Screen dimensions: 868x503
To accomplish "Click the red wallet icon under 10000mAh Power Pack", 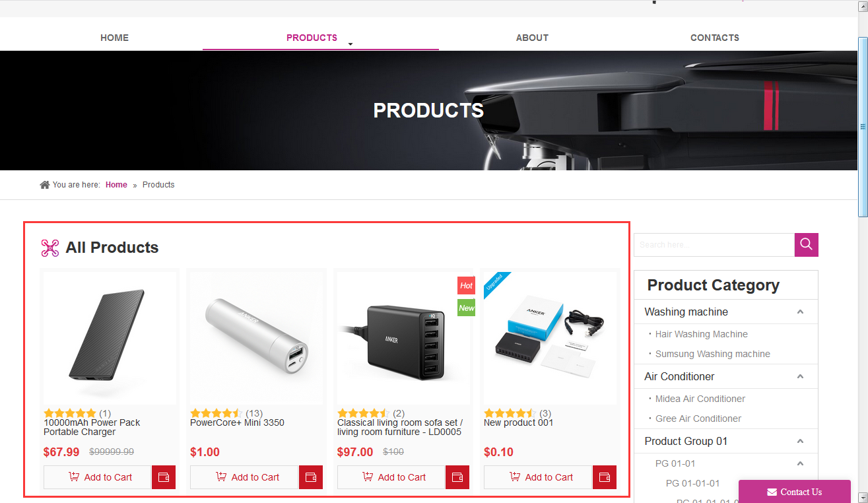I will (x=164, y=477).
